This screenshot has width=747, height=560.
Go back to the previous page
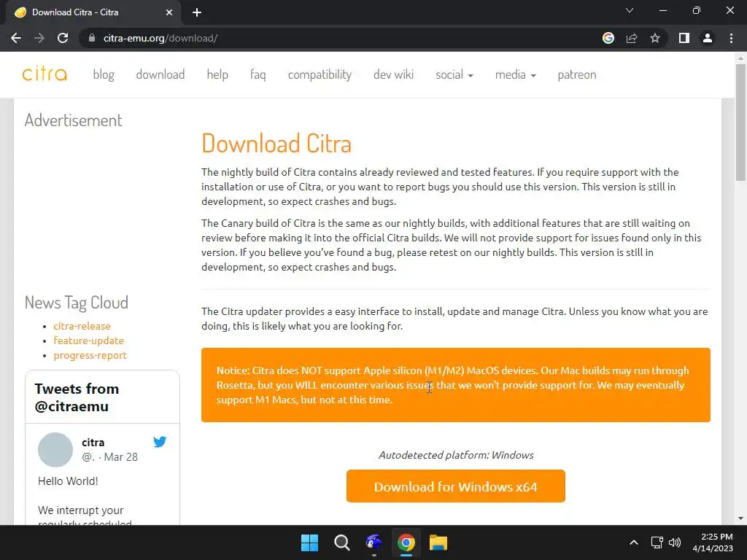point(16,38)
